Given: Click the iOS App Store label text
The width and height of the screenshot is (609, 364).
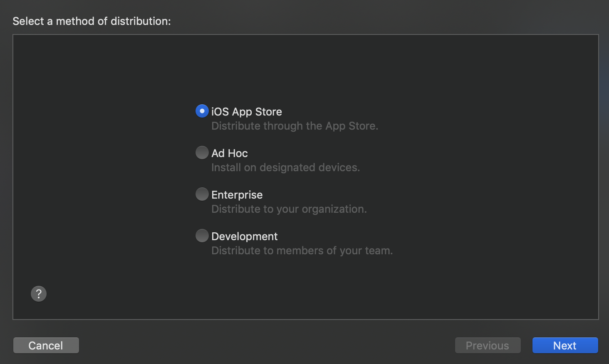Looking at the screenshot, I should 246,111.
